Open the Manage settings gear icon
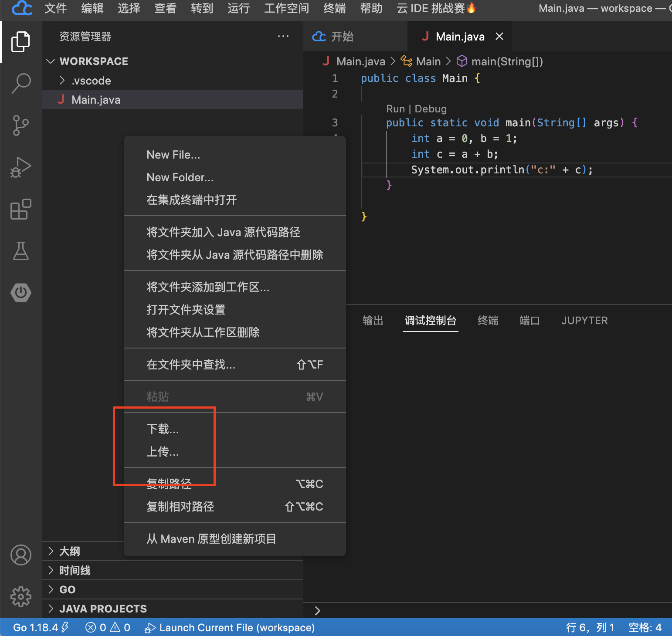The height and width of the screenshot is (636, 672). click(20, 597)
